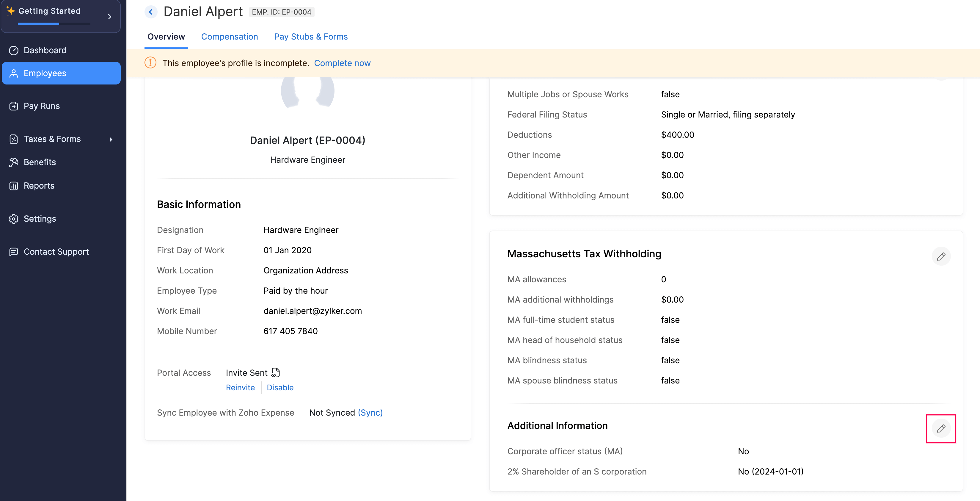Disable the employee's portal access
This screenshot has height=501, width=980.
click(280, 387)
